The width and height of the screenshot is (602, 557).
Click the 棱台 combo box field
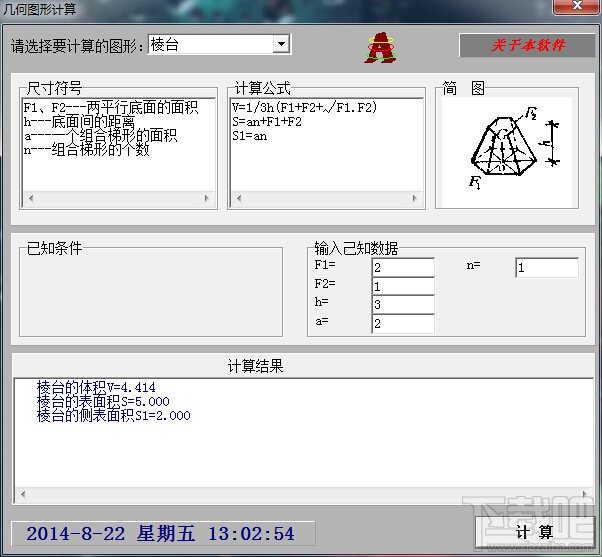(219, 45)
